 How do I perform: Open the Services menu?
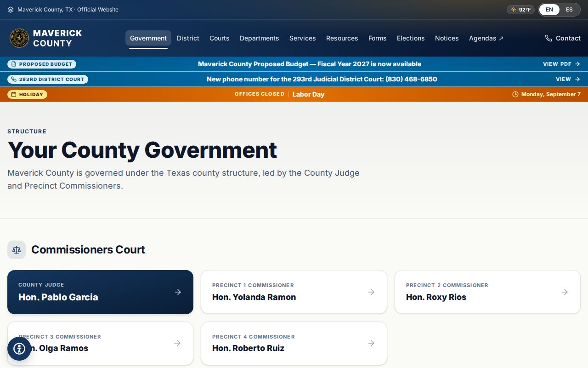click(x=303, y=38)
